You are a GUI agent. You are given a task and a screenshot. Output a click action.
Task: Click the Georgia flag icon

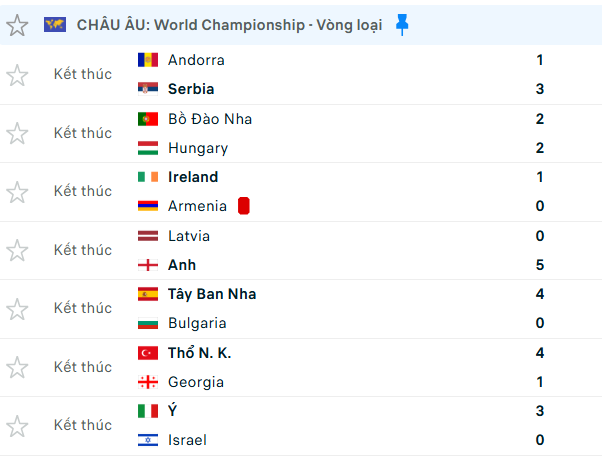(148, 382)
